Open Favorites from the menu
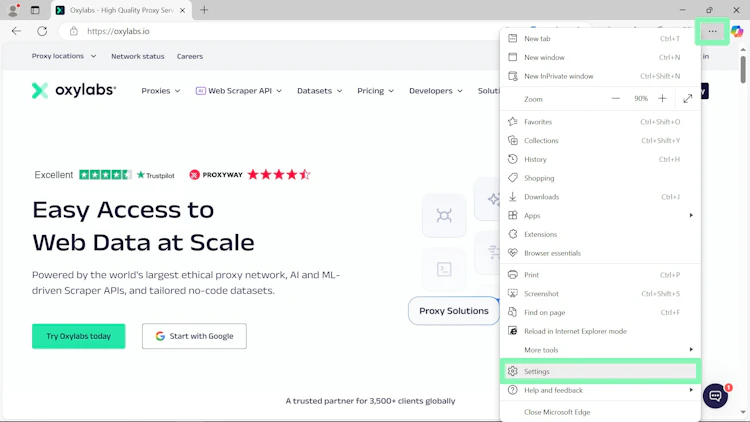750x422 pixels. [x=600, y=122]
